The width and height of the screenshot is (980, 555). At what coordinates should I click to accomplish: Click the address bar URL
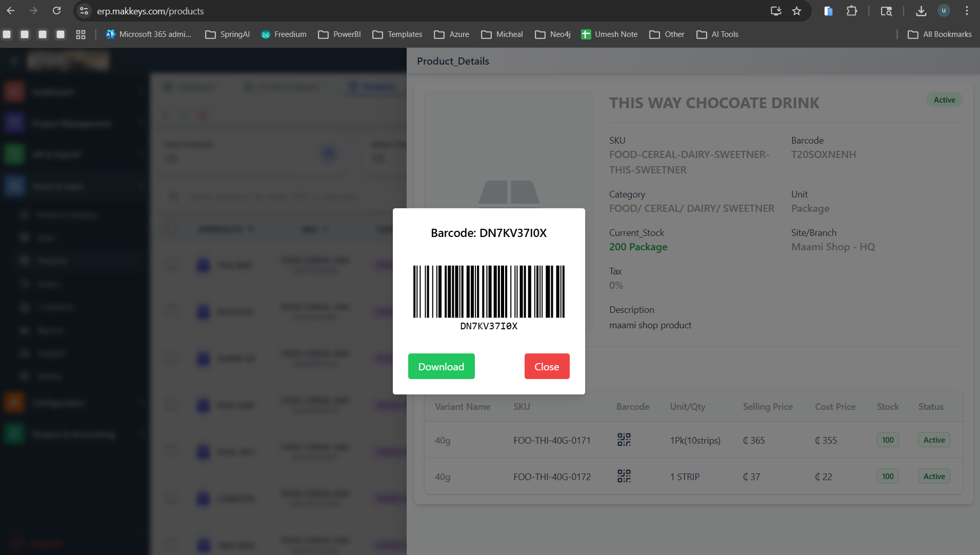[150, 11]
